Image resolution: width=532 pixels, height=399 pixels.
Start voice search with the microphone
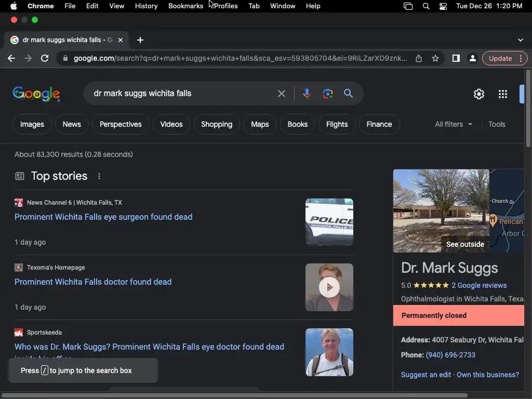[x=307, y=94]
